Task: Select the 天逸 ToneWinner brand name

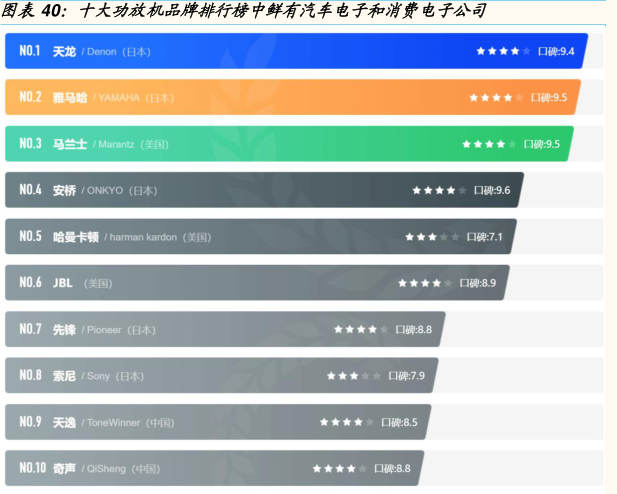Action: (x=114, y=422)
